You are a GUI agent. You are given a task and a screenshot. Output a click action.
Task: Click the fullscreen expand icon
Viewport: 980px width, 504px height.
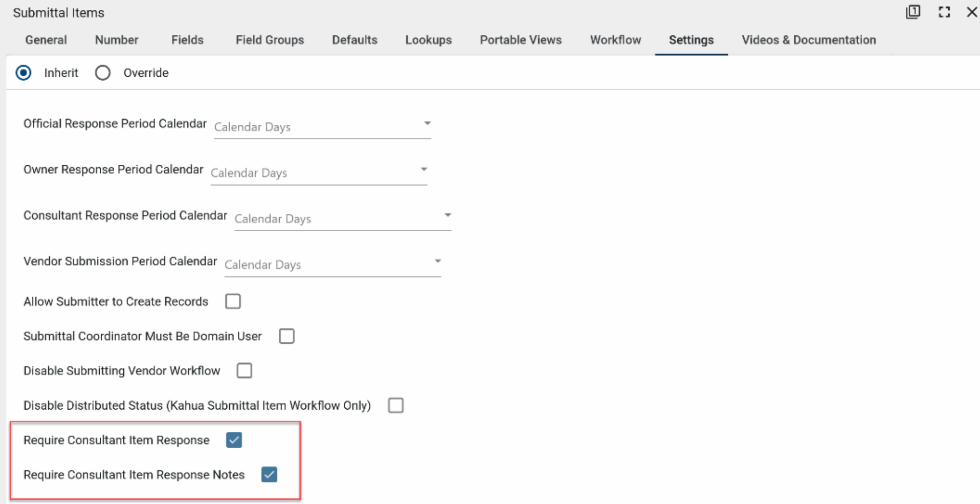coord(944,12)
